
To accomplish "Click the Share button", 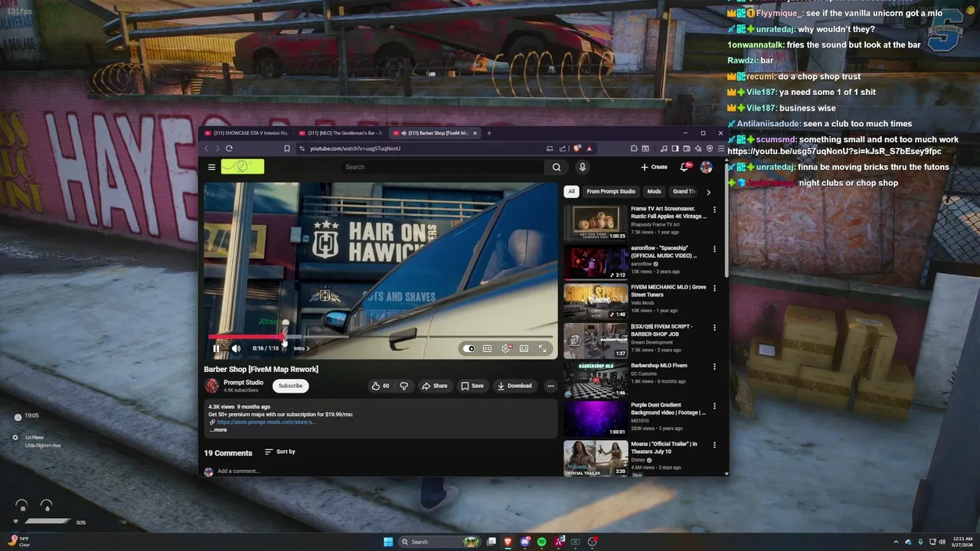I will click(x=434, y=386).
